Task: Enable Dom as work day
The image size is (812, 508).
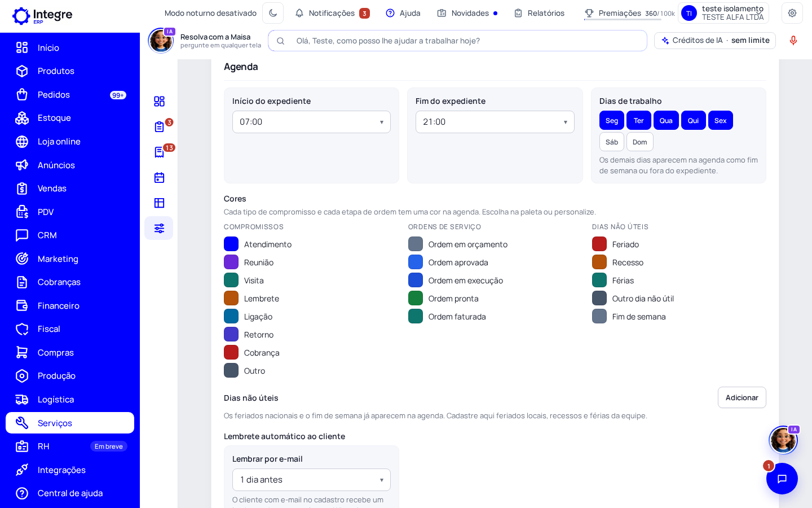Action: [x=640, y=142]
